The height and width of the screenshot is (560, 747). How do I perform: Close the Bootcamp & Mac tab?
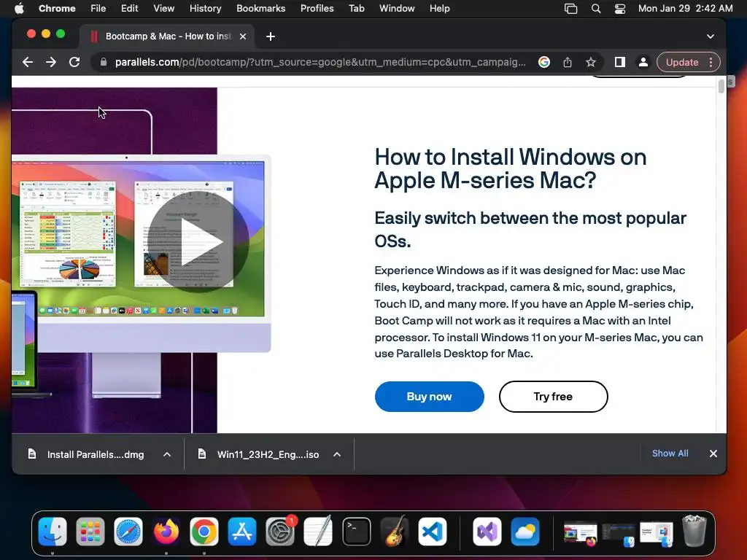coord(243,36)
